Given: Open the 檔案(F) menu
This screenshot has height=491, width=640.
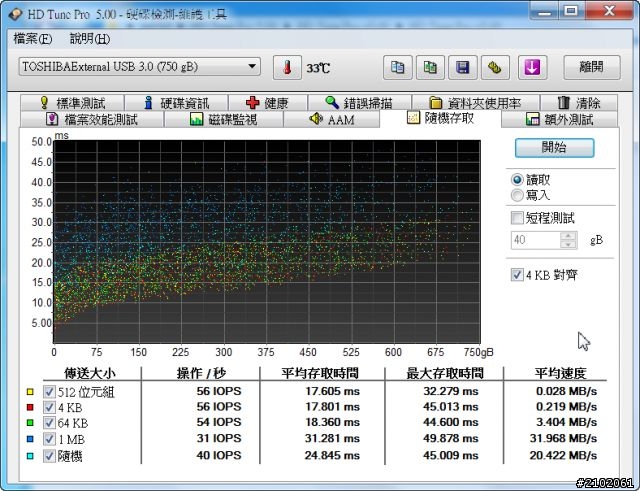Looking at the screenshot, I should click(33, 39).
